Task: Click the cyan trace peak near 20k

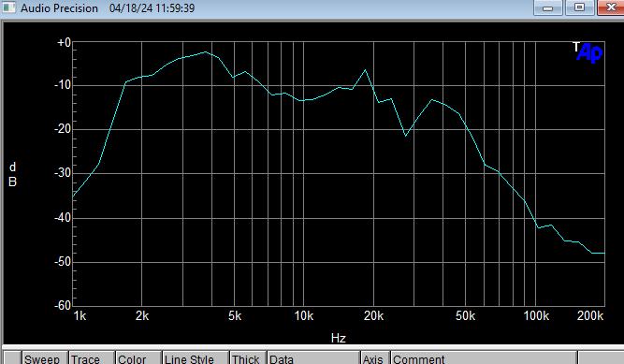Action: (366, 70)
